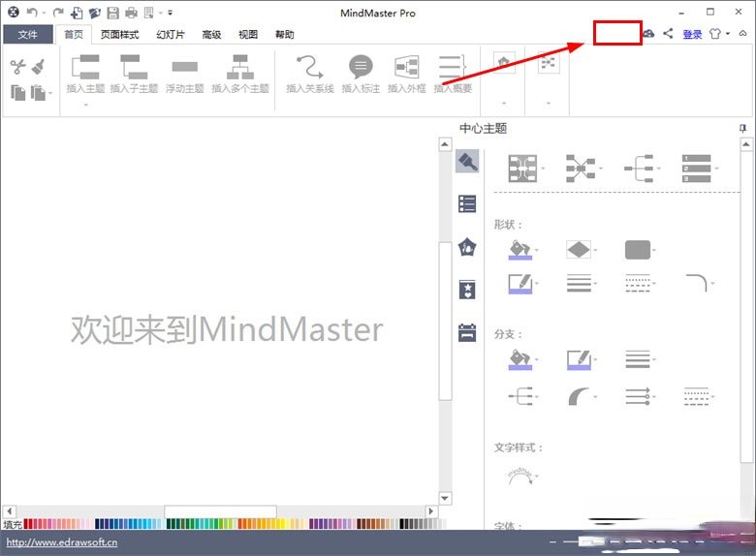Collapse the ribbon with caret icon

click(x=743, y=33)
